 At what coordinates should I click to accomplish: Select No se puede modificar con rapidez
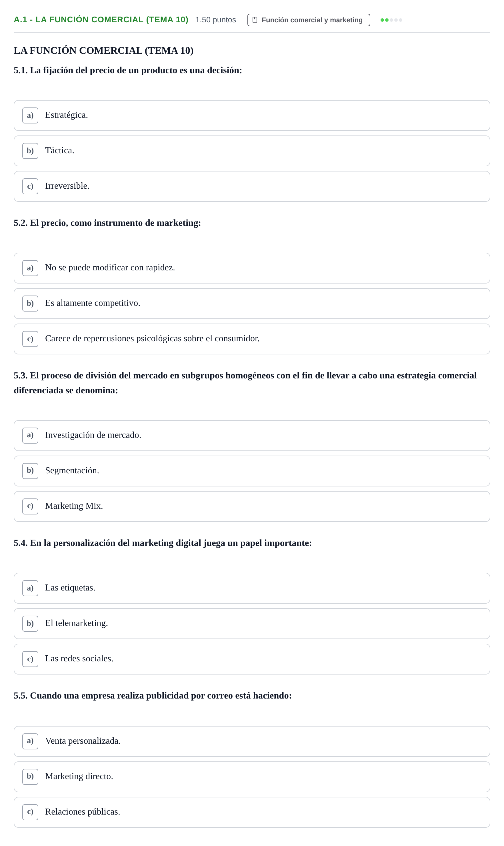[x=252, y=268]
